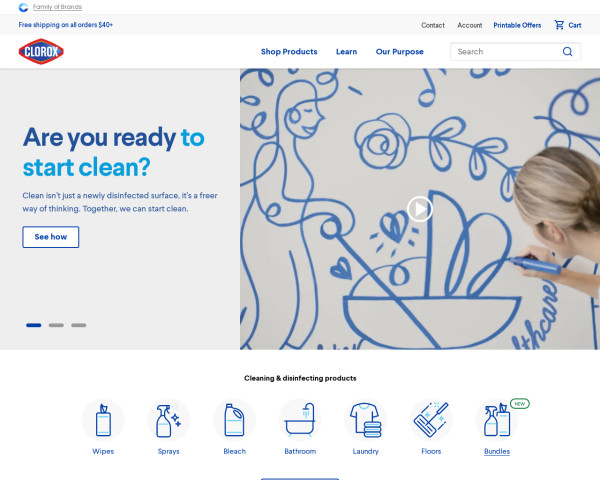Screen dimensions: 600x480
Task: Click the See how button
Action: 51,237
